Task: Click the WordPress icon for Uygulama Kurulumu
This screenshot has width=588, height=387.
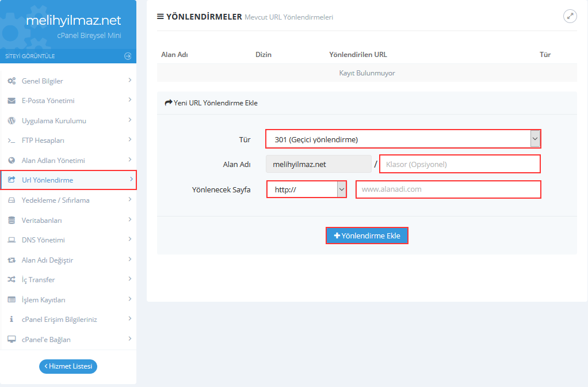Action: 11,121
